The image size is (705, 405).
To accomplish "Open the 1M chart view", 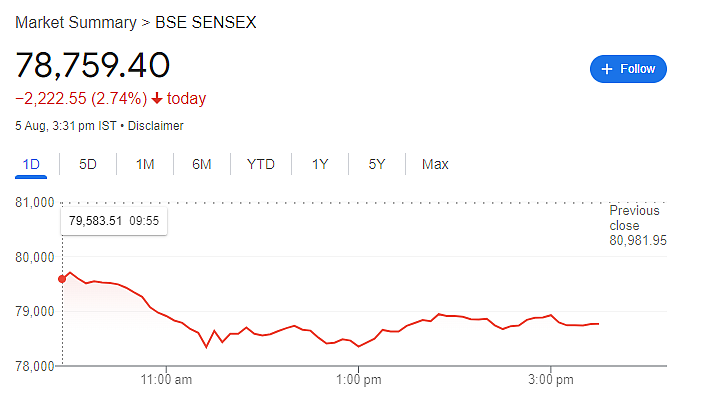I will [x=145, y=165].
